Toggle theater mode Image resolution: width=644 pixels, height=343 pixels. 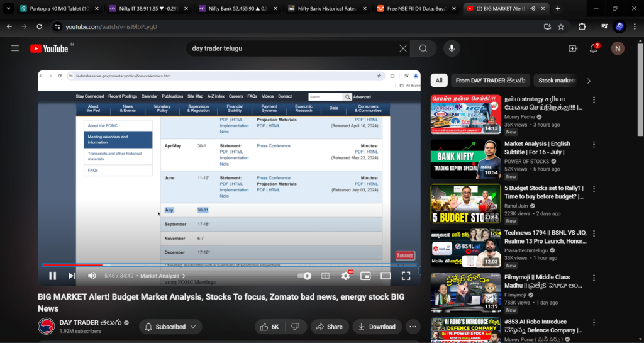[x=386, y=276]
